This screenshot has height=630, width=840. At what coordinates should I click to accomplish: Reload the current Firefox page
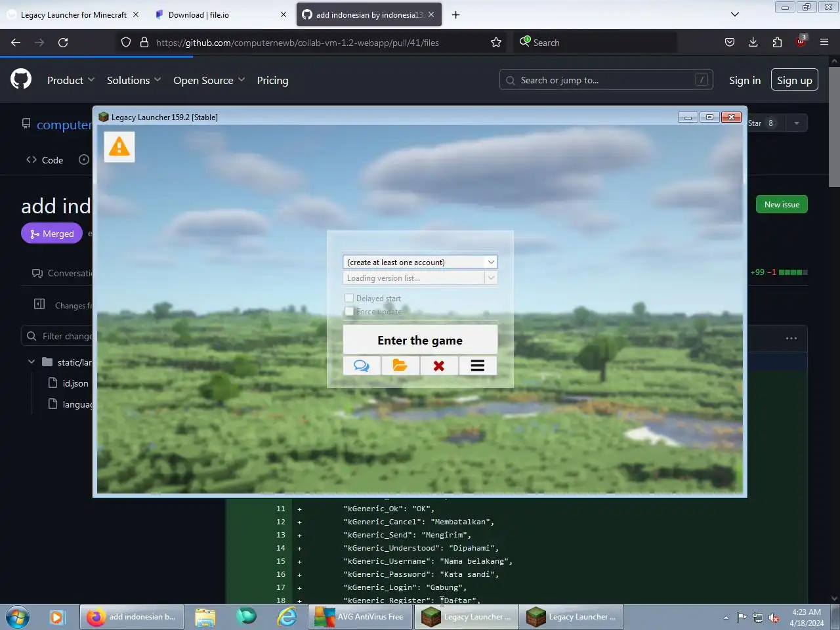point(63,42)
